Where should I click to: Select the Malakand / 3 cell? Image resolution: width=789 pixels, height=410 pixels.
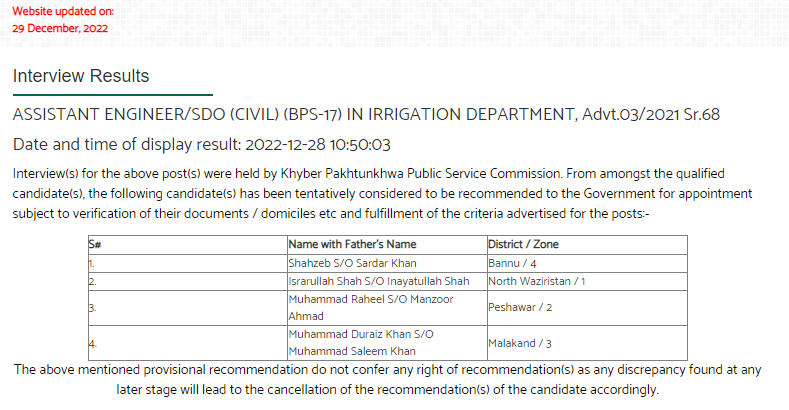point(587,343)
